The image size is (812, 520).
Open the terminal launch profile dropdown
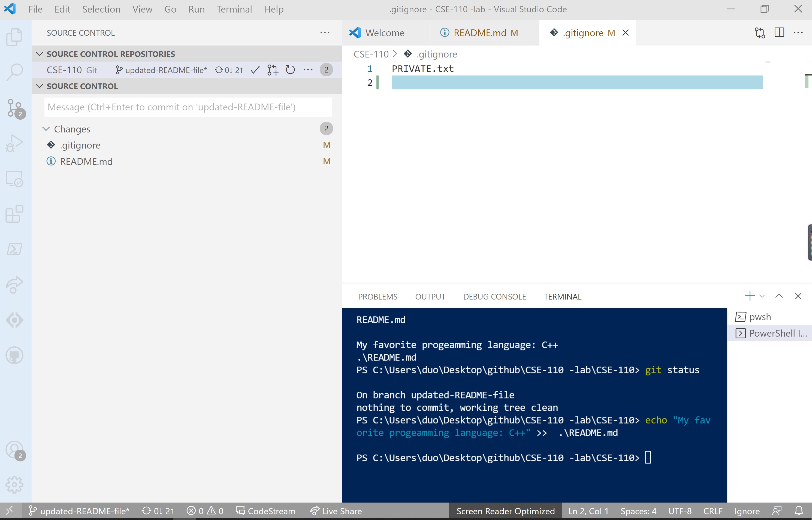coord(762,297)
